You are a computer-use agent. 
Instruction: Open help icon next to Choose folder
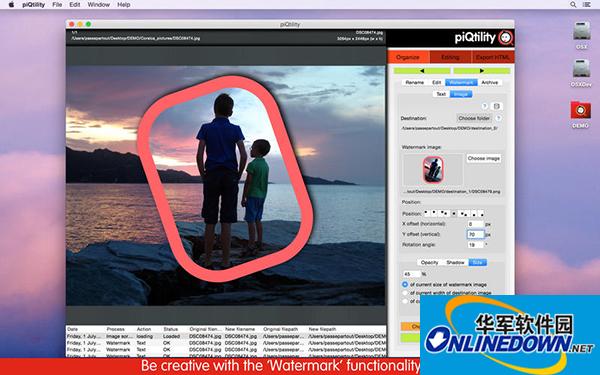point(498,118)
